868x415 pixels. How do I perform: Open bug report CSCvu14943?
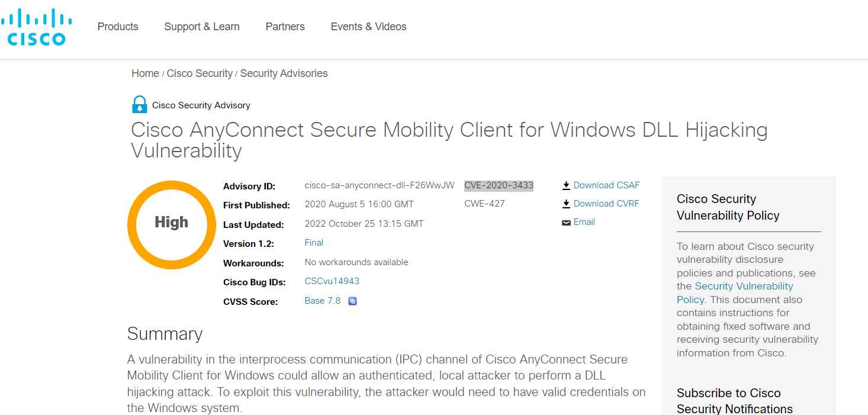coord(332,281)
